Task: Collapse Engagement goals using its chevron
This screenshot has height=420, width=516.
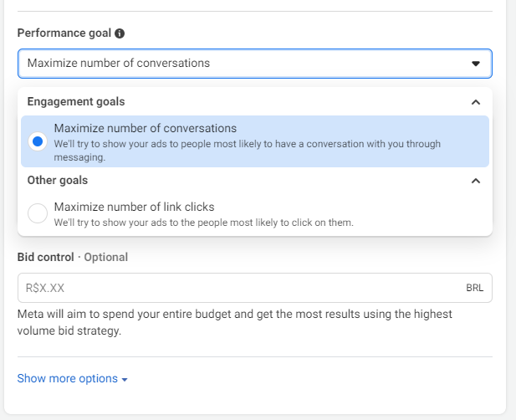Action: [x=476, y=102]
